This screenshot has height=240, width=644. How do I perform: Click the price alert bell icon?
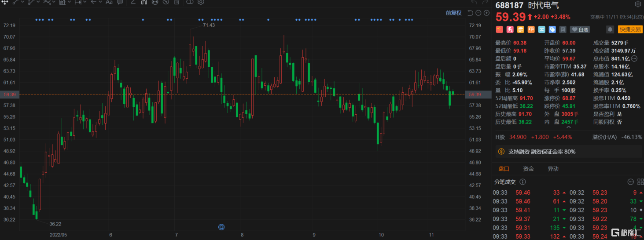point(610,29)
